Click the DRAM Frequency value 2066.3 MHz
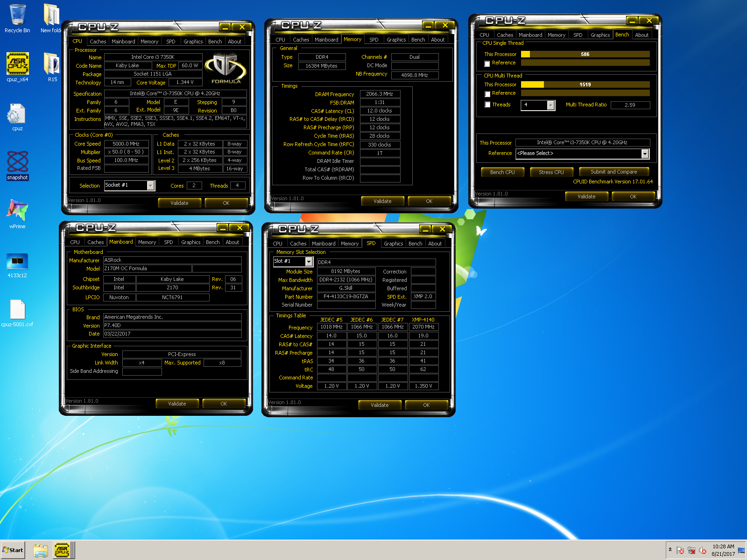This screenshot has width=747, height=560. pos(380,94)
